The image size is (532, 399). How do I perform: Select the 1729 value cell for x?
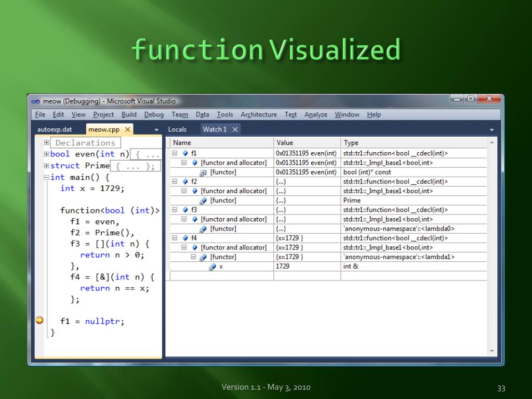click(307, 267)
